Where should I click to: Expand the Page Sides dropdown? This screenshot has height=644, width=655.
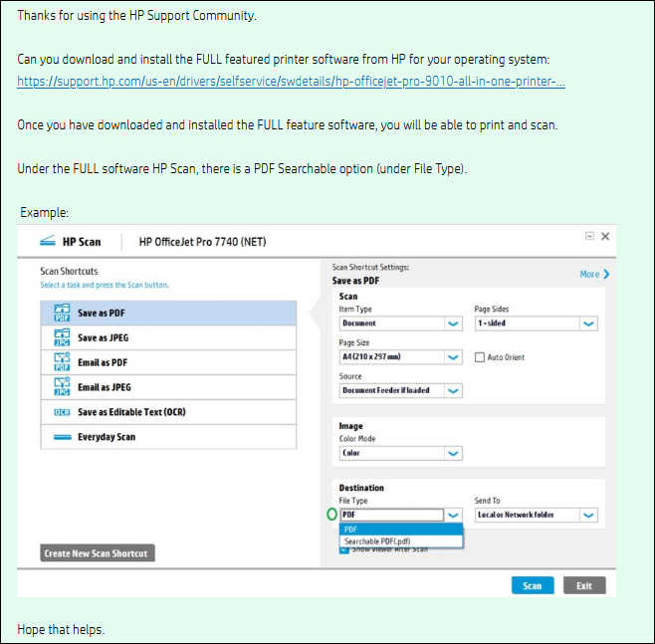(x=588, y=323)
